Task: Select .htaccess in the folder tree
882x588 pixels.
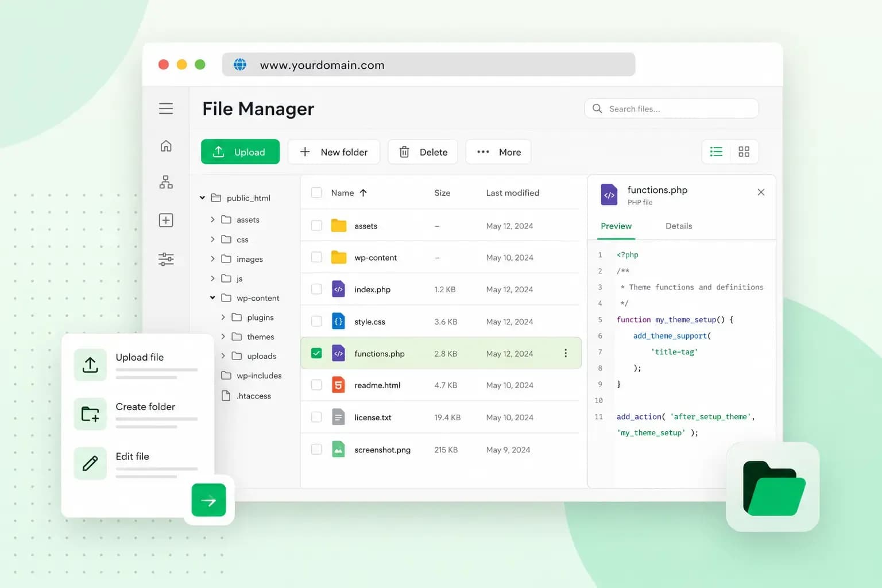Action: coord(254,396)
